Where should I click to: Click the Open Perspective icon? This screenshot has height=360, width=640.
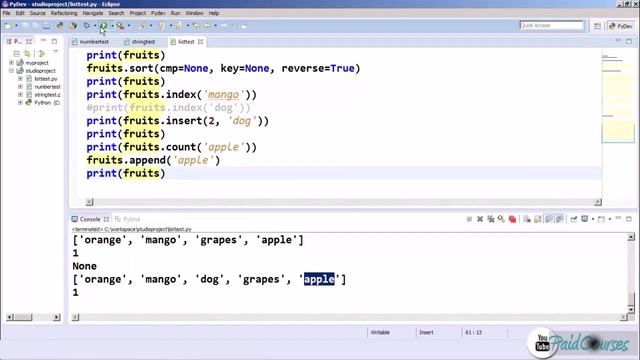(597, 26)
